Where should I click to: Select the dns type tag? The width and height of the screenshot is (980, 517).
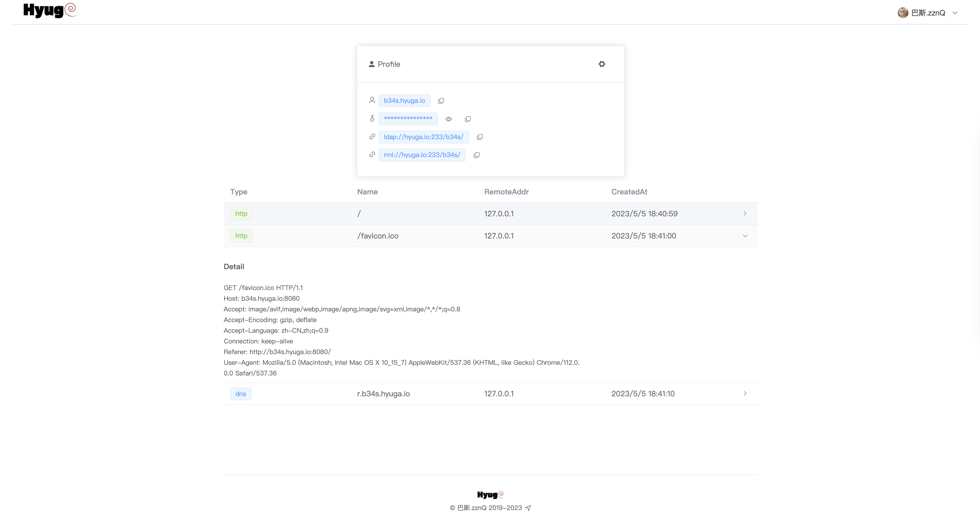click(x=240, y=394)
